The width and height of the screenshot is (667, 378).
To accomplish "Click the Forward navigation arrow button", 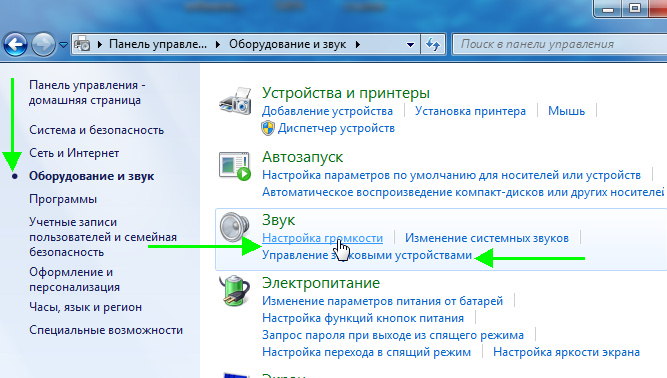I will click(x=43, y=44).
